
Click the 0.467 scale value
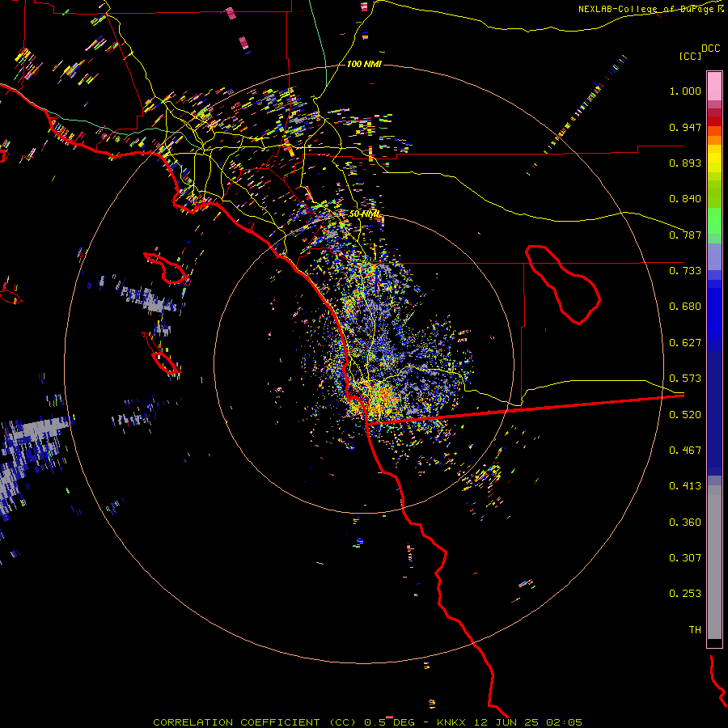point(685,451)
